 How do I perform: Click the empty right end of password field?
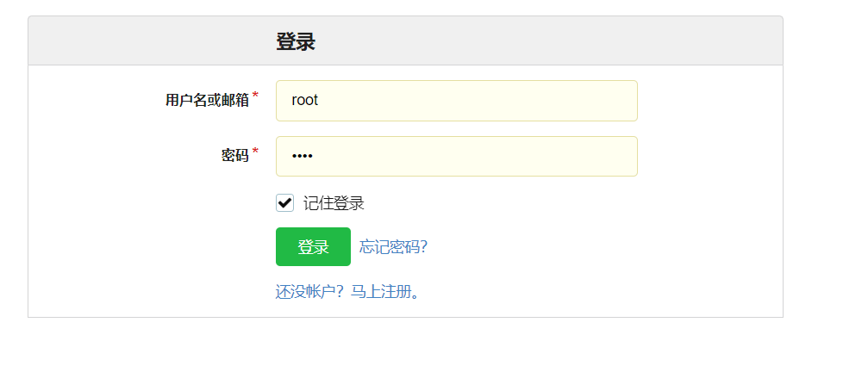[x=603, y=156]
